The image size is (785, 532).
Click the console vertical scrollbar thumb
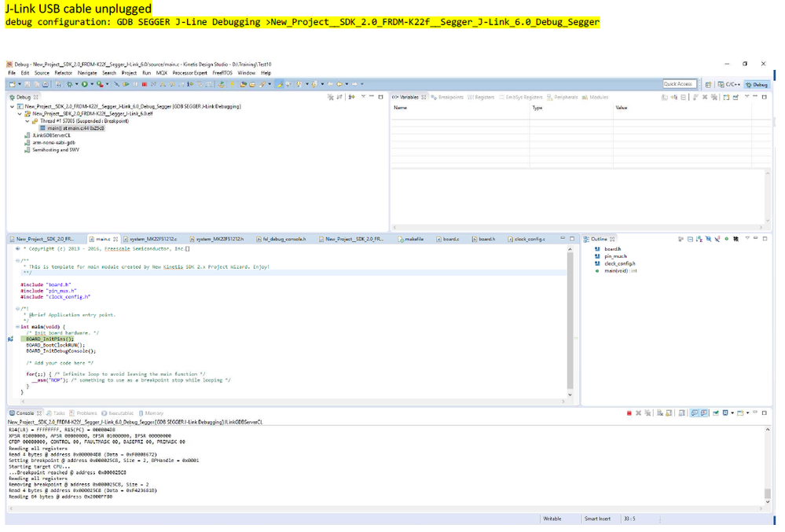coord(768,494)
